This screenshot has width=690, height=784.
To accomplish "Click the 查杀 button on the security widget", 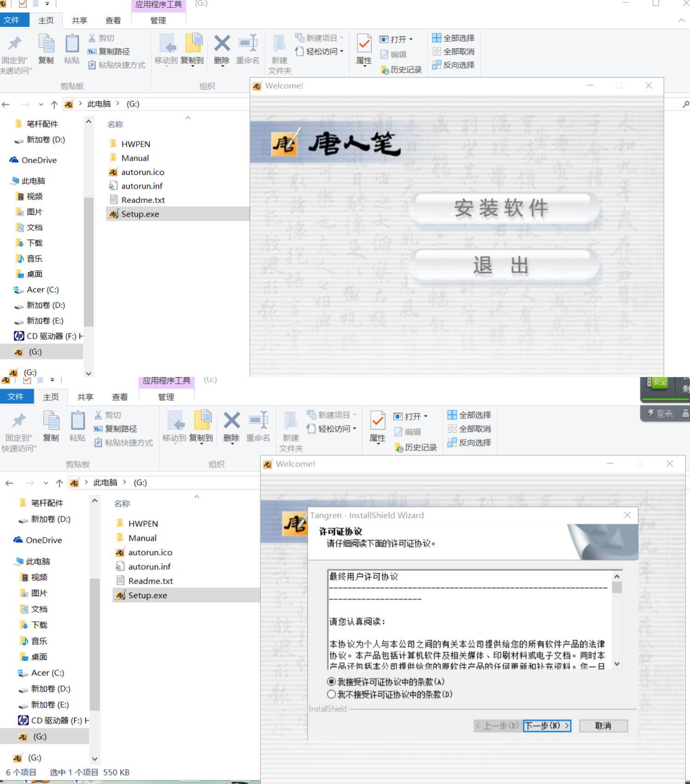I will (660, 413).
